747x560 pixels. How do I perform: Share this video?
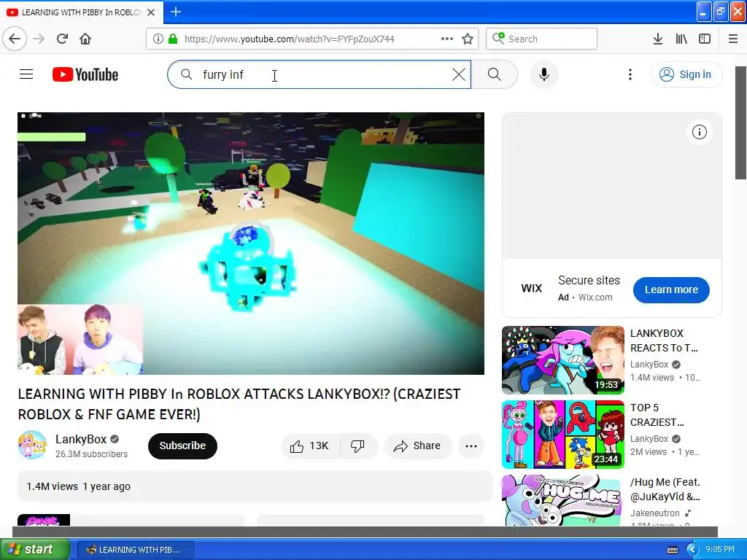[417, 446]
